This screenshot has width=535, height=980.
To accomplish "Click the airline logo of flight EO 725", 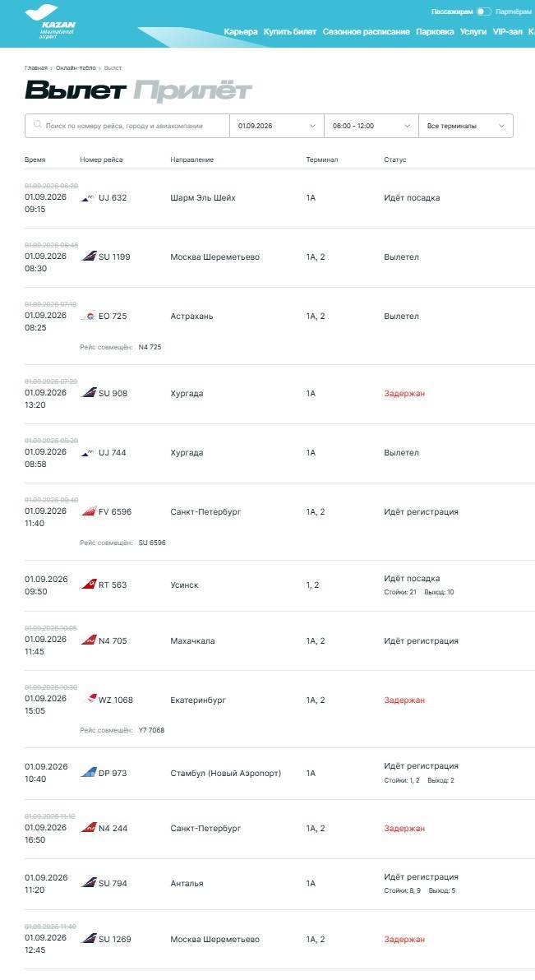I will point(88,316).
